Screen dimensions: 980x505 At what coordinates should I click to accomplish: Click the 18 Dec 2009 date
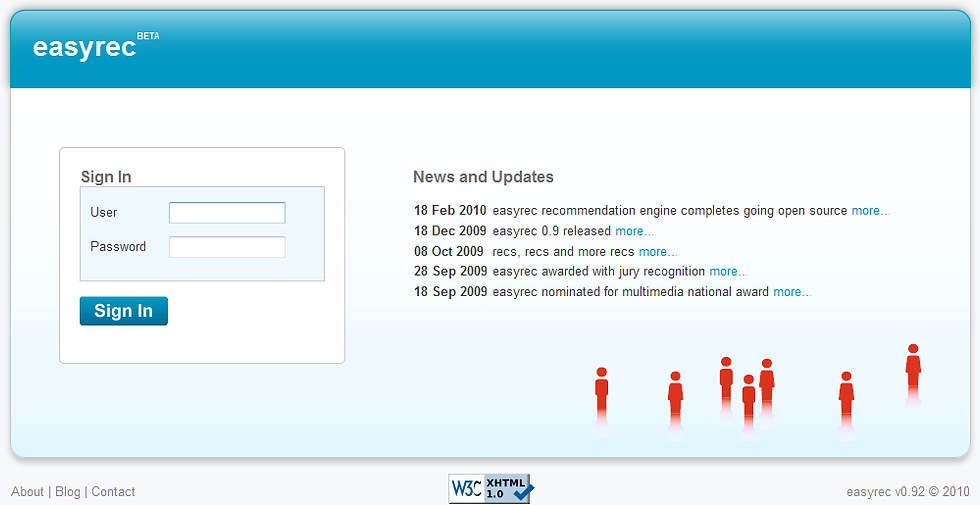(x=450, y=231)
